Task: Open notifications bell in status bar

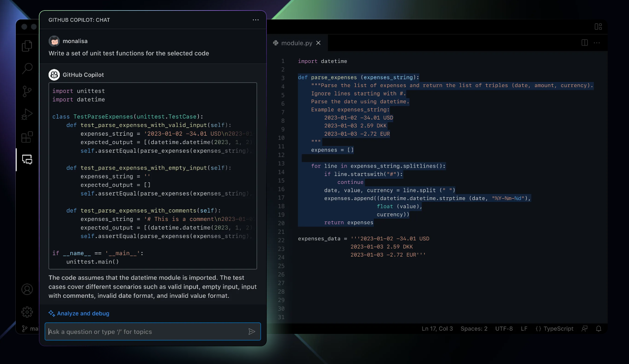Action: (x=598, y=329)
